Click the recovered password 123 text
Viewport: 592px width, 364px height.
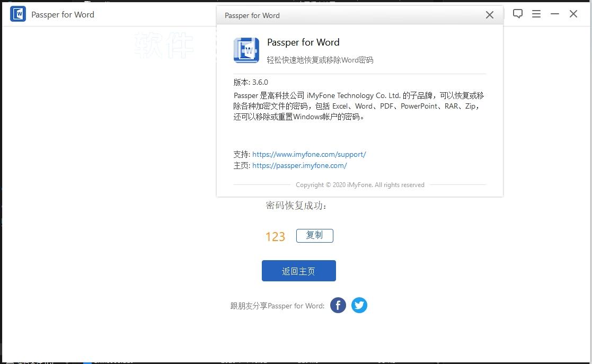click(275, 237)
